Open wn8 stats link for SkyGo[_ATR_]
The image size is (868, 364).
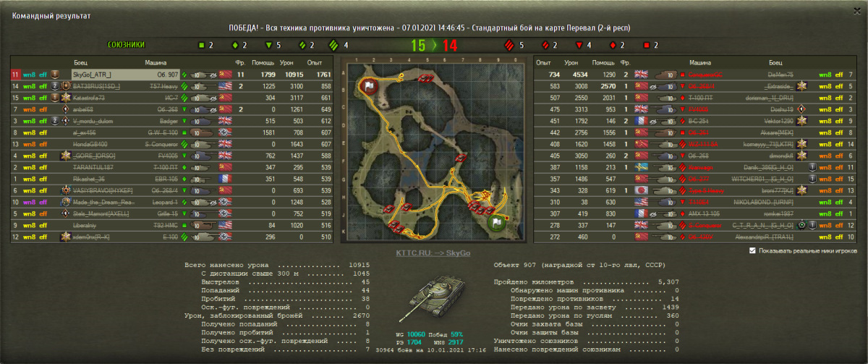(x=30, y=75)
